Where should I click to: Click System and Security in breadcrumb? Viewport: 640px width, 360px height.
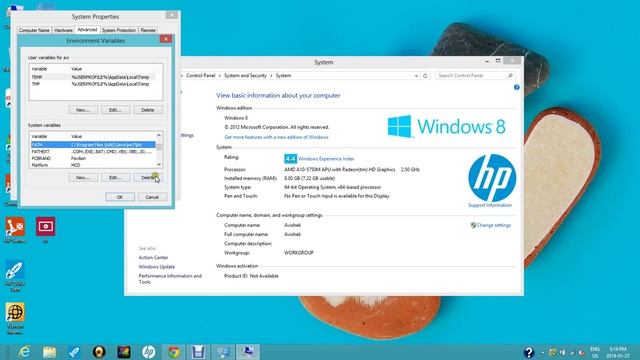click(245, 76)
